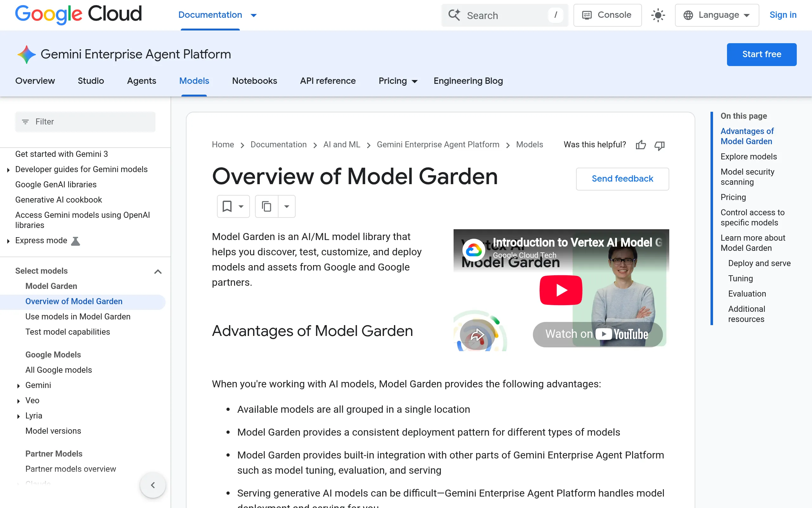
Task: Click Send feedback button
Action: point(622,179)
